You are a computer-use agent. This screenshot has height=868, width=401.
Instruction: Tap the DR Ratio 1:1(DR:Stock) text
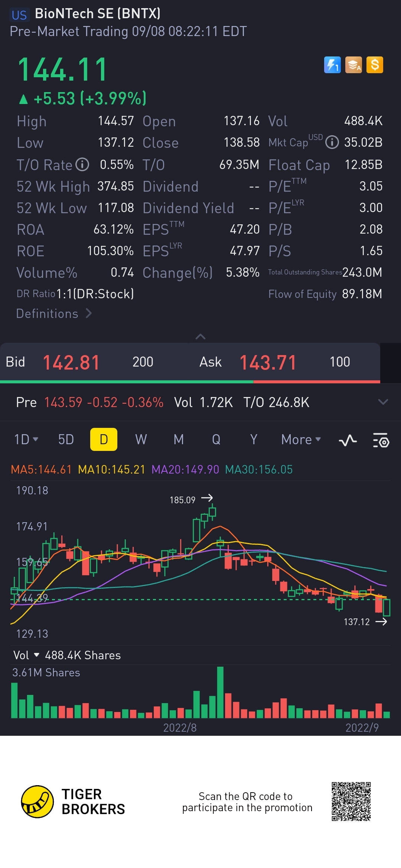tap(75, 294)
